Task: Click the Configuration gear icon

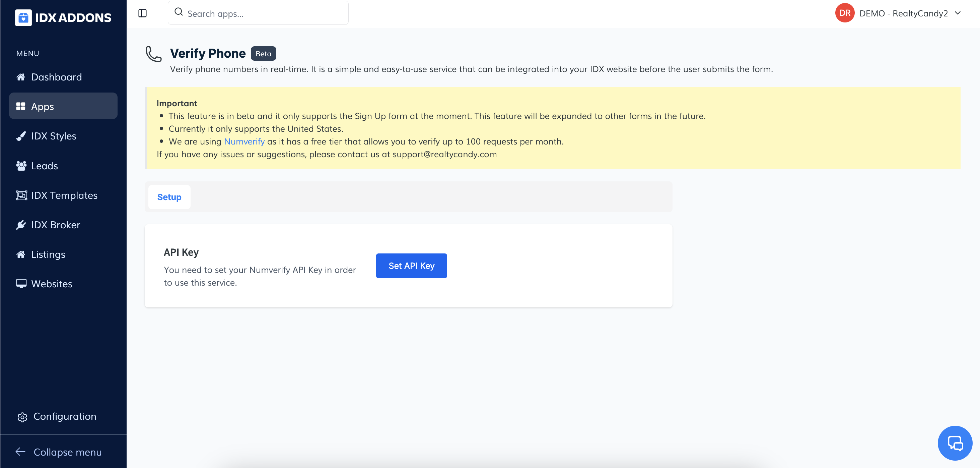Action: point(22,417)
